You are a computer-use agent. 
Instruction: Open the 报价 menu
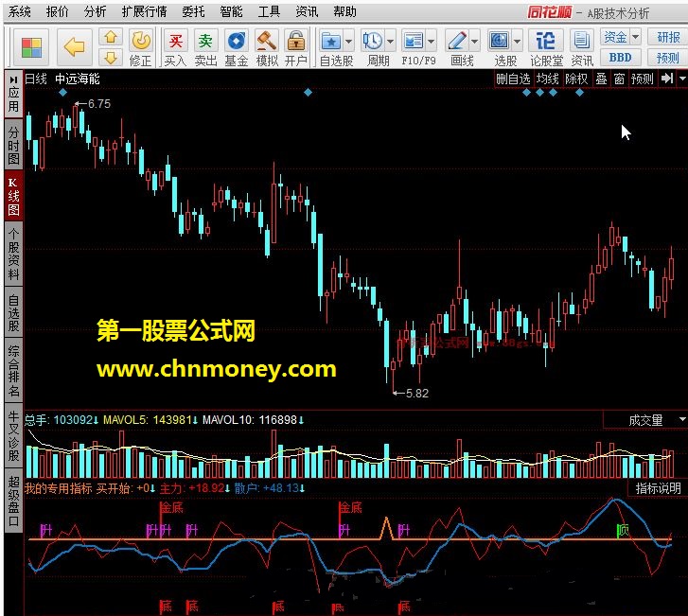pyautogui.click(x=58, y=12)
